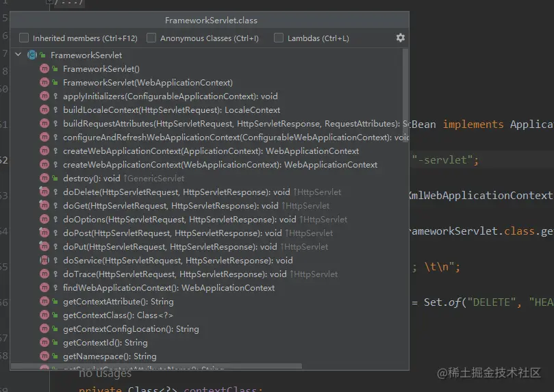Toggle the Anonymous Classes checkbox
554x392 pixels.
coord(151,38)
